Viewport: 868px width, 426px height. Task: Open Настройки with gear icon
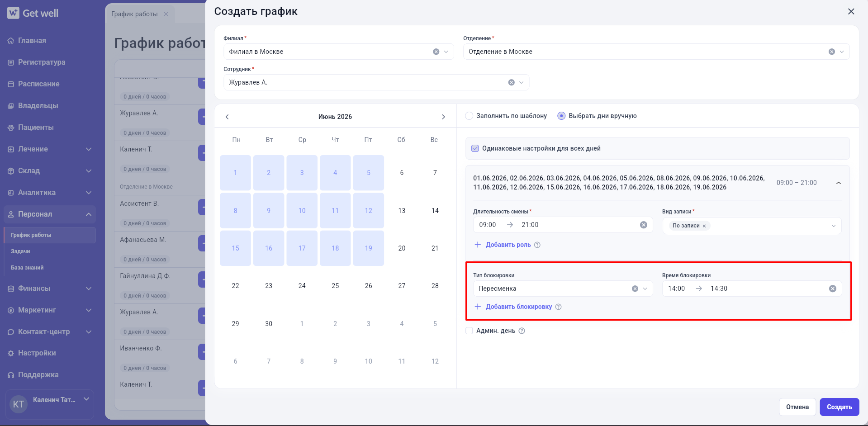coord(11,353)
